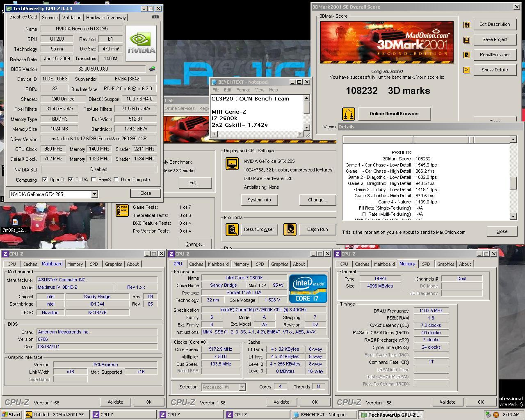Click system tray safely remove hardware icon
This screenshot has height=420, width=525.
coord(488,415)
